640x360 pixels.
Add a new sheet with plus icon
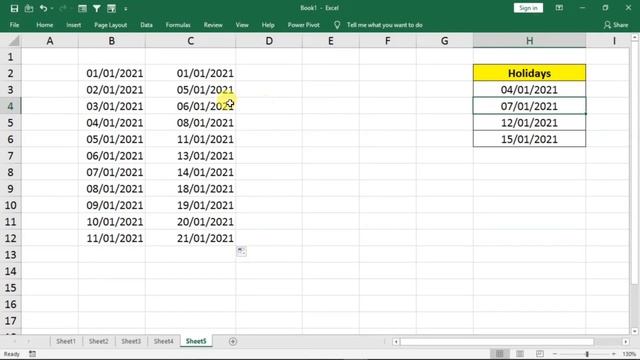[233, 341]
